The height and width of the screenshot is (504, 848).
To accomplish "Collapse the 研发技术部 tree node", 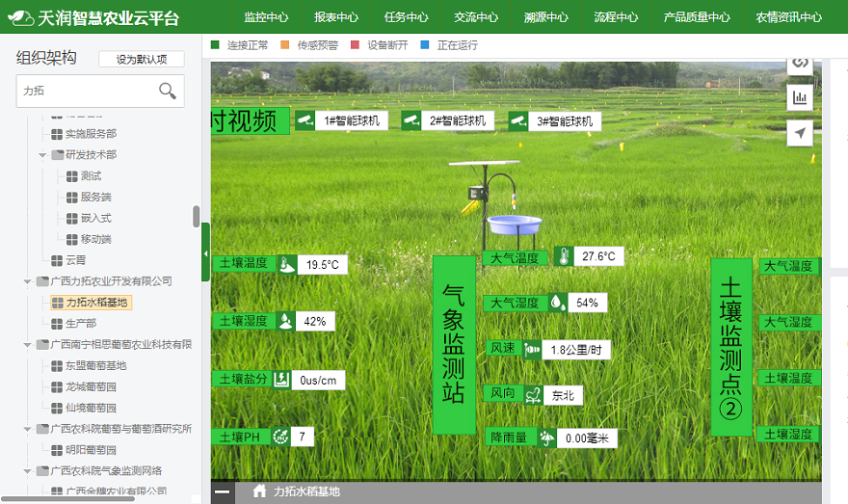I will click(43, 155).
